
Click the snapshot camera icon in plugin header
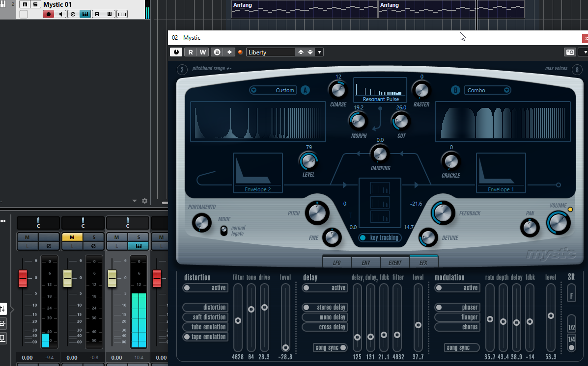coord(570,52)
